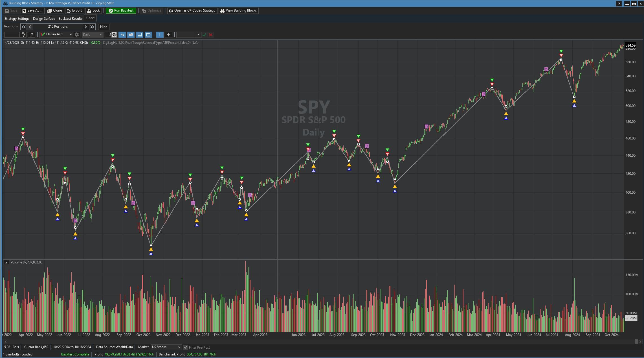644x358 pixels.
Task: Go to next position arrow
Action: tap(86, 27)
